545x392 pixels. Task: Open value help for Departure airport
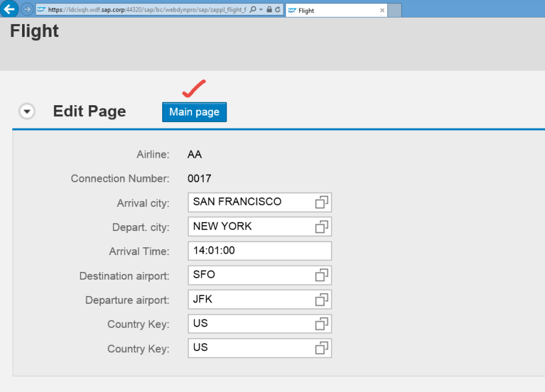[x=322, y=300]
